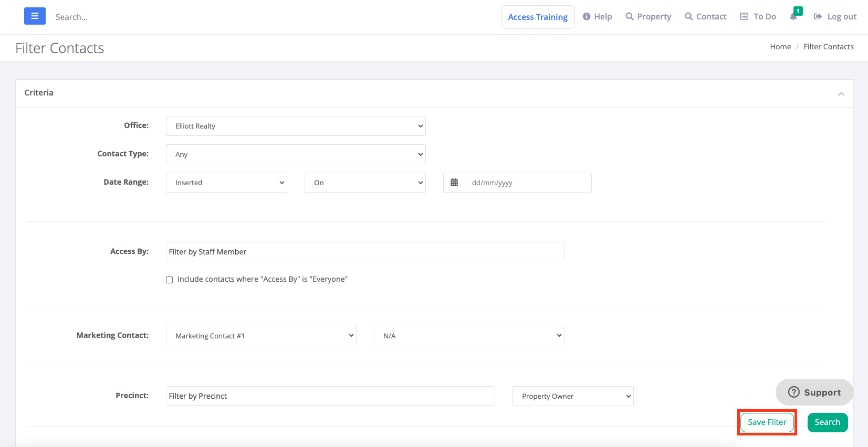Image resolution: width=868 pixels, height=447 pixels.
Task: Click the Support help button
Action: [x=814, y=392]
